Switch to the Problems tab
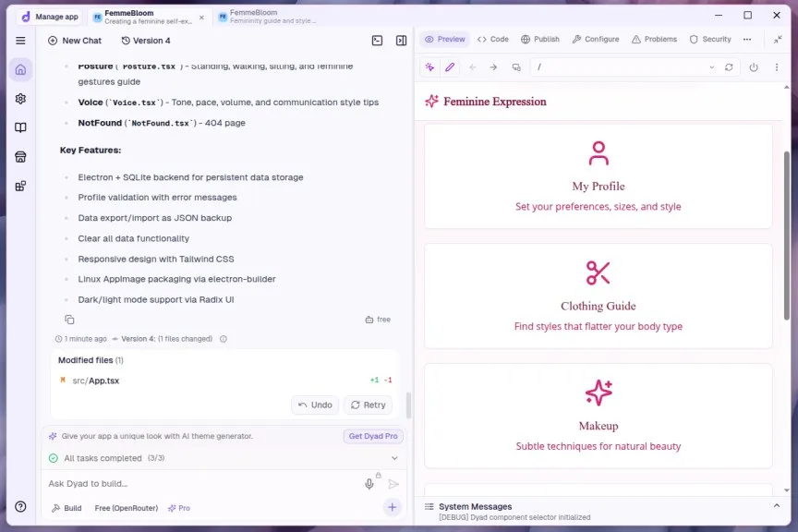The width and height of the screenshot is (798, 532). tap(655, 39)
